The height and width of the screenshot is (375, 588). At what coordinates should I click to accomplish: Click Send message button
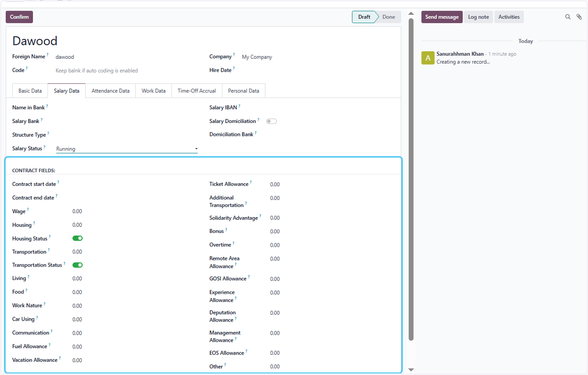(441, 17)
